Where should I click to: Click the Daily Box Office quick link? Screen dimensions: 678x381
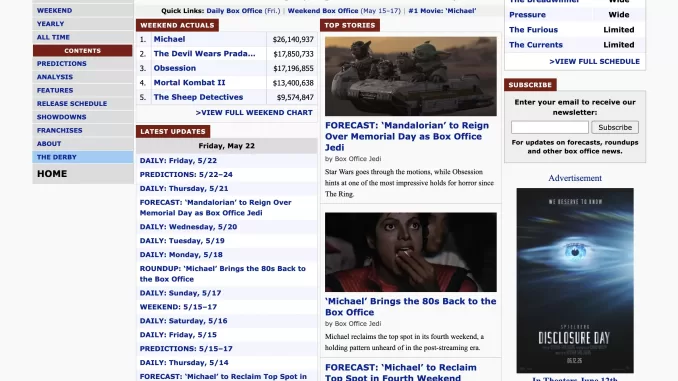[x=234, y=11]
